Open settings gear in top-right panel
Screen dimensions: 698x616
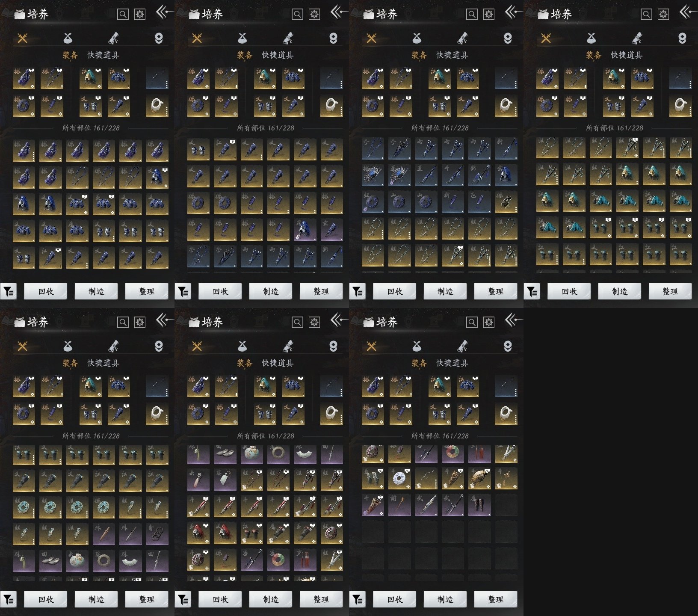(663, 15)
